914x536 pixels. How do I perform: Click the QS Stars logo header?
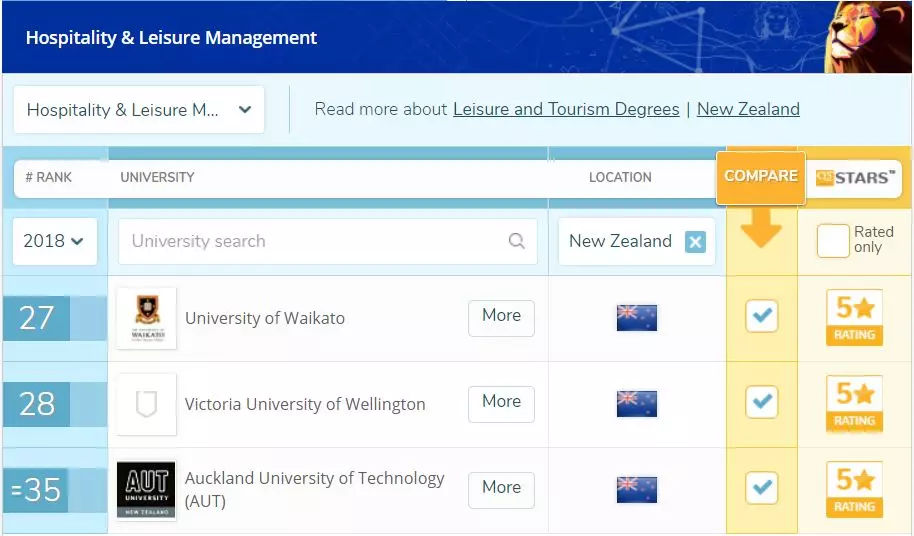(854, 177)
